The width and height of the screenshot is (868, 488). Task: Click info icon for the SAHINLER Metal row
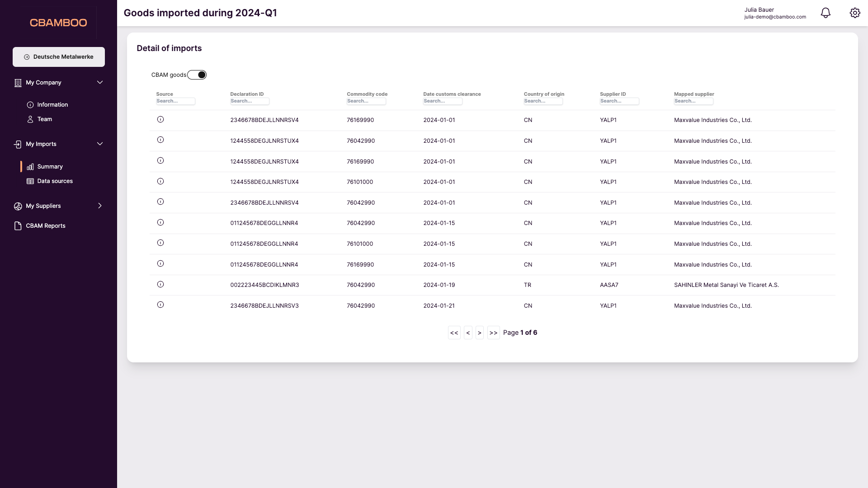(160, 285)
